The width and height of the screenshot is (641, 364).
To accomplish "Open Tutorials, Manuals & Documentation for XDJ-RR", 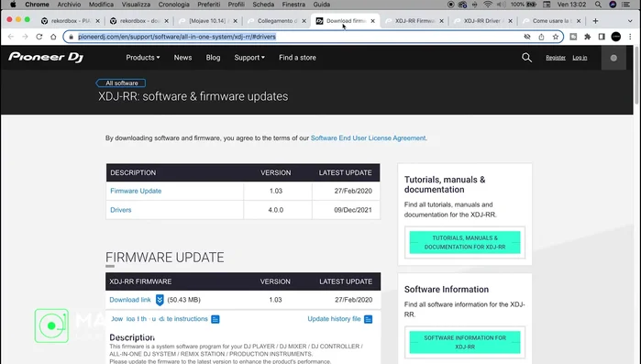I will [x=465, y=242].
